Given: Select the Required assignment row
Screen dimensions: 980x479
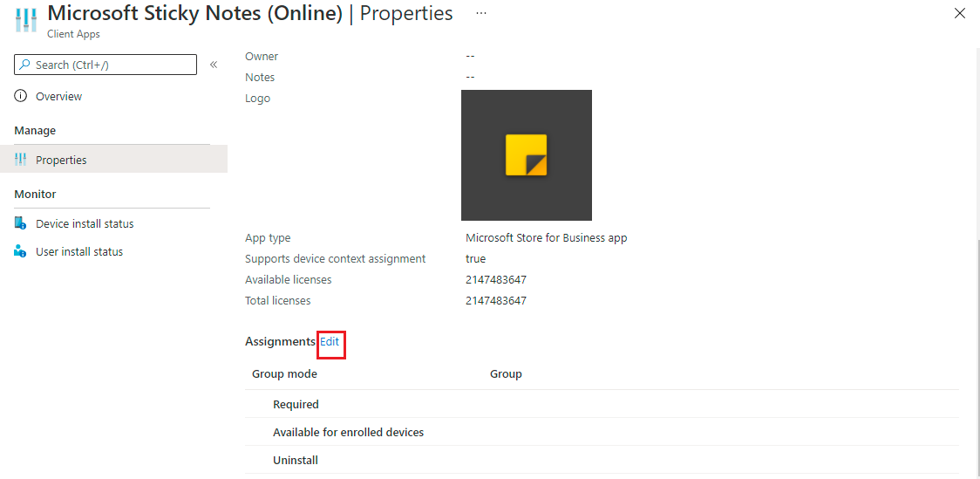Looking at the screenshot, I should click(602, 404).
